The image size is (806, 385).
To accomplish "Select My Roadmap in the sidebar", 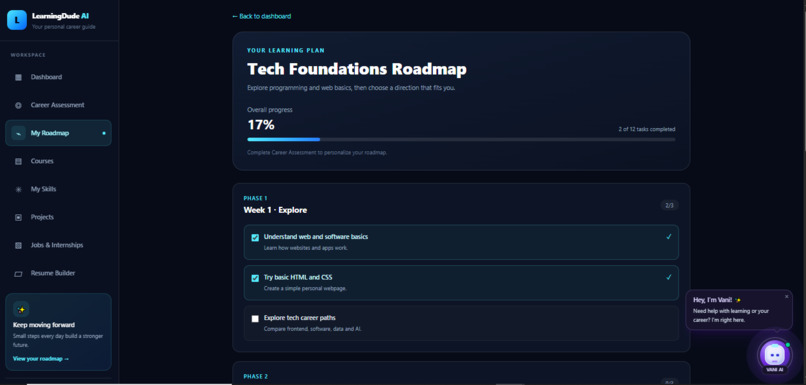I will [x=58, y=133].
